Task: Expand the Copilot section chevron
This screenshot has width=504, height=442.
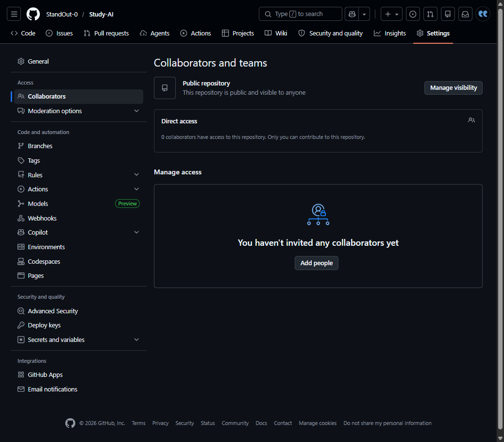Action: [136, 232]
